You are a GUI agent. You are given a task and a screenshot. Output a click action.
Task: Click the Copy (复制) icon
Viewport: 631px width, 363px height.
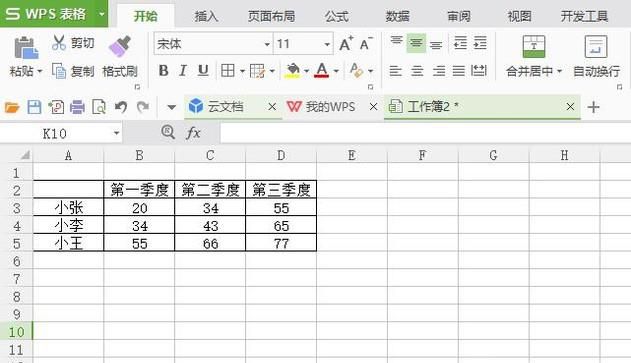[59, 71]
